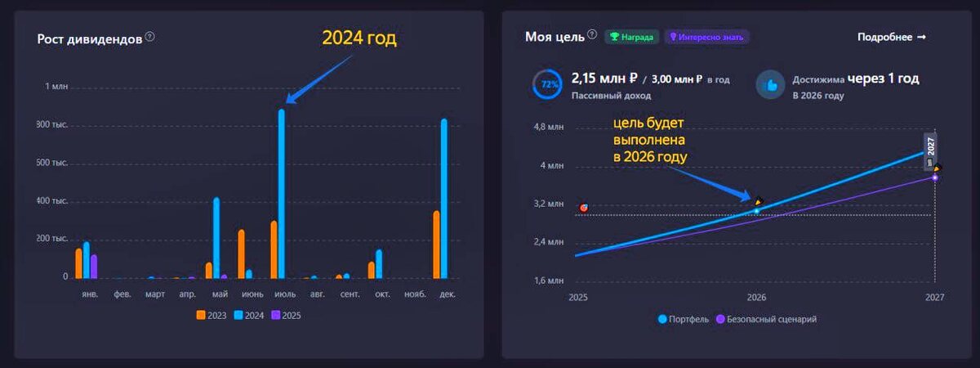
Task: Toggle the 2024 legend series
Action: (250, 315)
